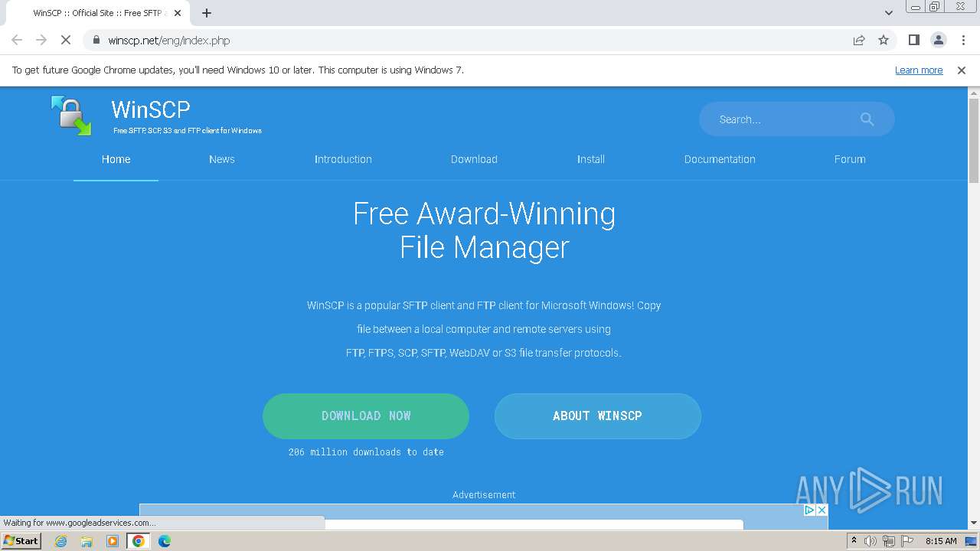Dismiss the Chrome update notice

click(962, 70)
